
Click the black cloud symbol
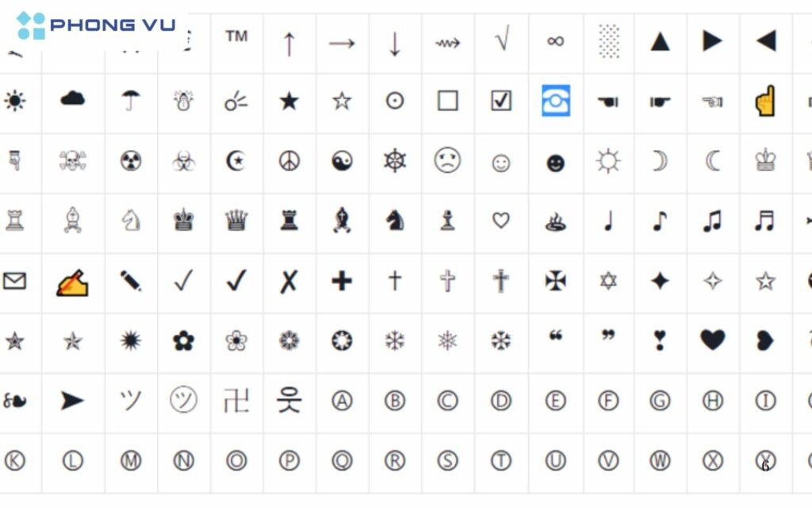pos(73,99)
